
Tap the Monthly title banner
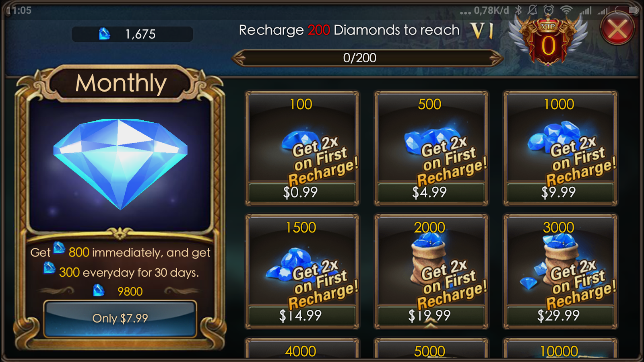click(x=121, y=83)
